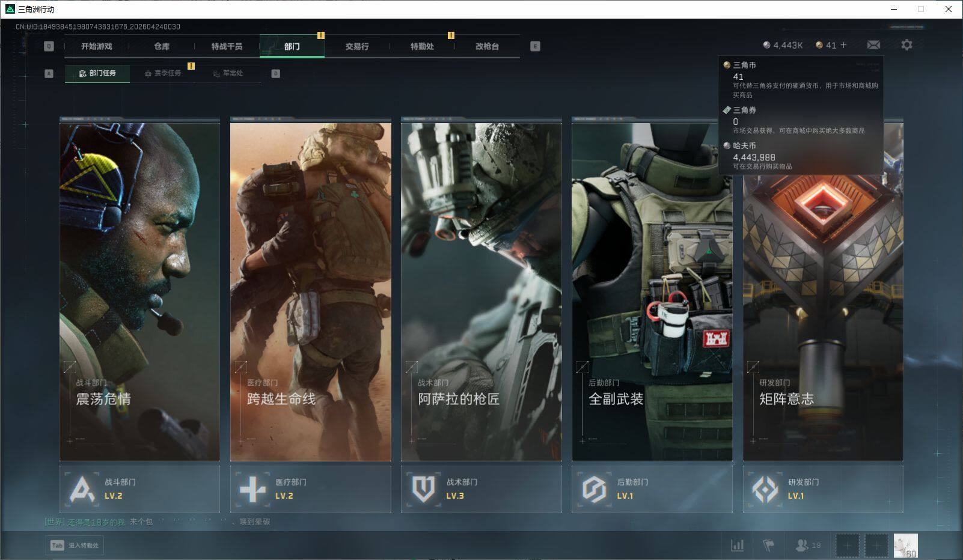Open the 改枪台 tab
963x560 pixels.
(487, 46)
